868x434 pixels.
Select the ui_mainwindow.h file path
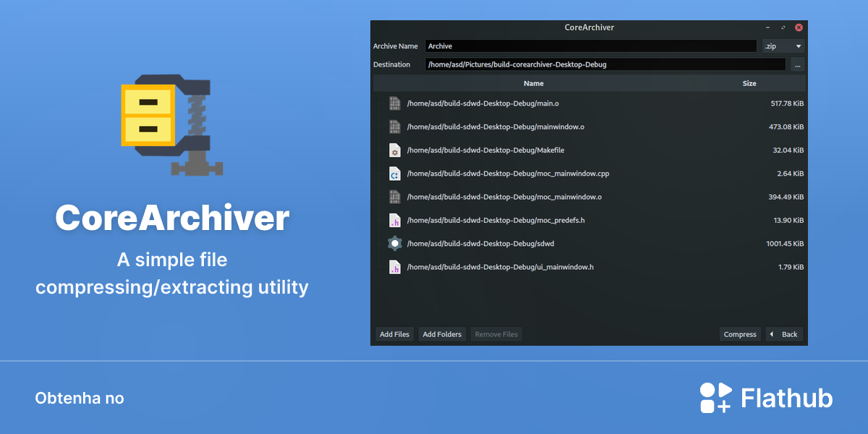pos(500,267)
